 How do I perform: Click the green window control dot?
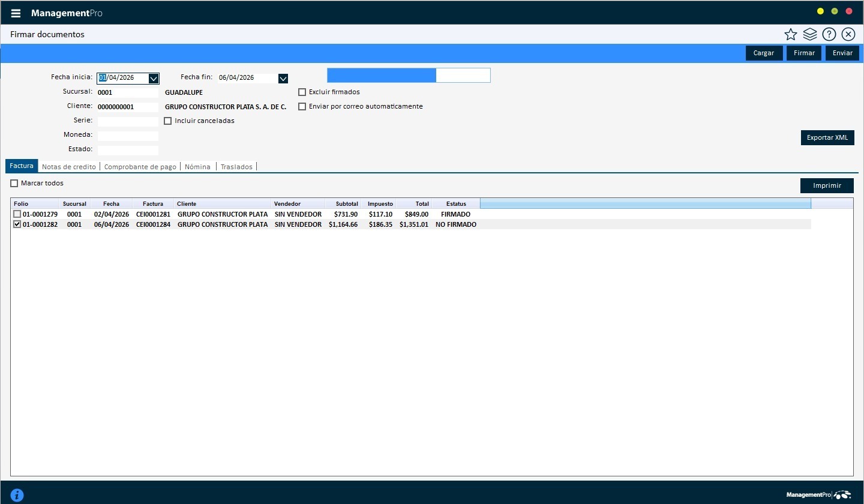tap(835, 11)
